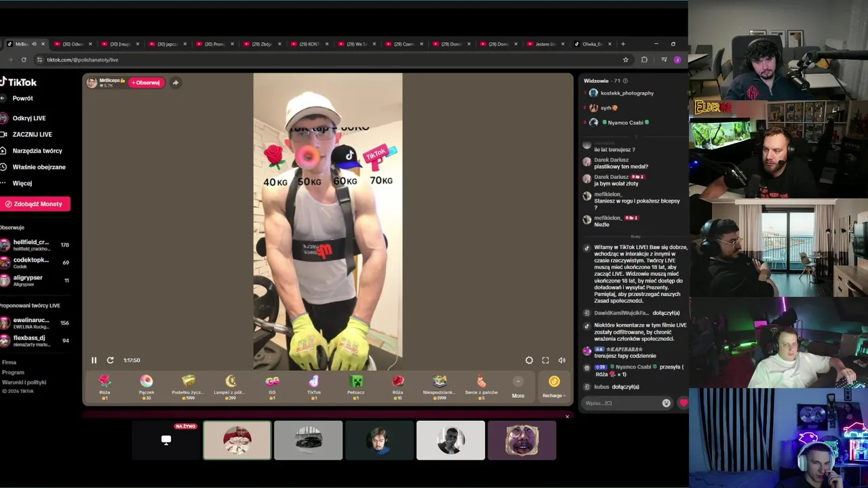This screenshot has height=488, width=868.
Task: Select the NA ŻYWO screen share tile
Action: click(x=166, y=441)
